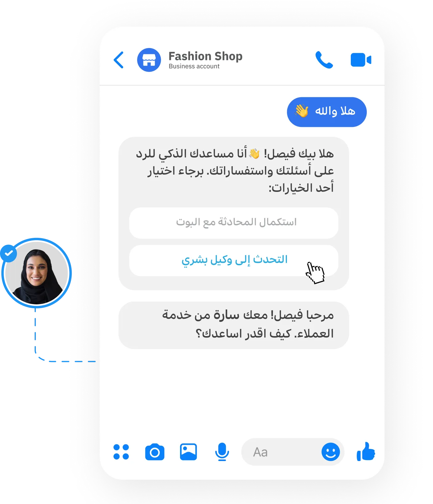Screen dimensions: 433x504
Task: Start a voice call with Fashion Shop
Action: [x=324, y=60]
